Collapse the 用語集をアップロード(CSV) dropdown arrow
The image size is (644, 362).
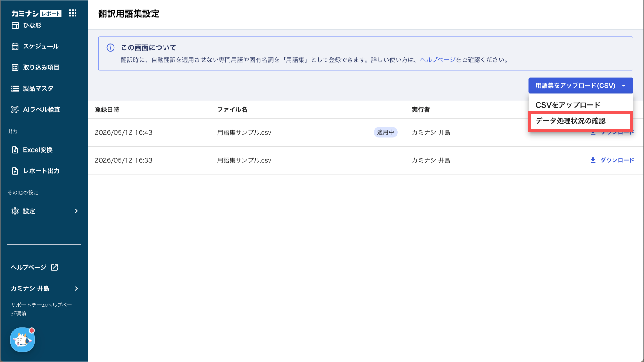click(x=624, y=86)
